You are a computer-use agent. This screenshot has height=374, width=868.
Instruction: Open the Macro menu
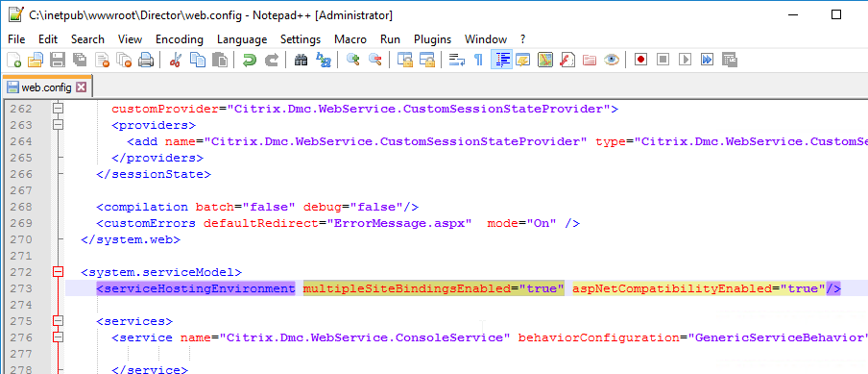coord(350,39)
